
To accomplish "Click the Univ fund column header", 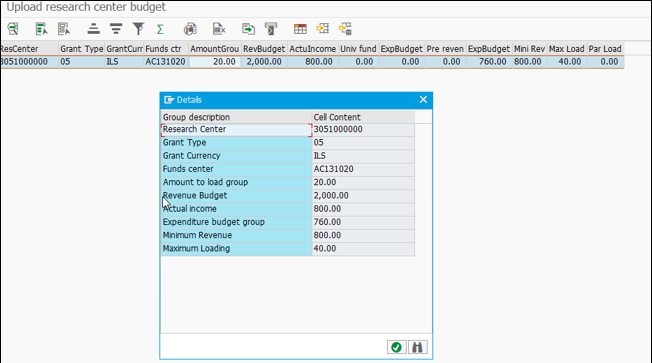I will pos(358,49).
